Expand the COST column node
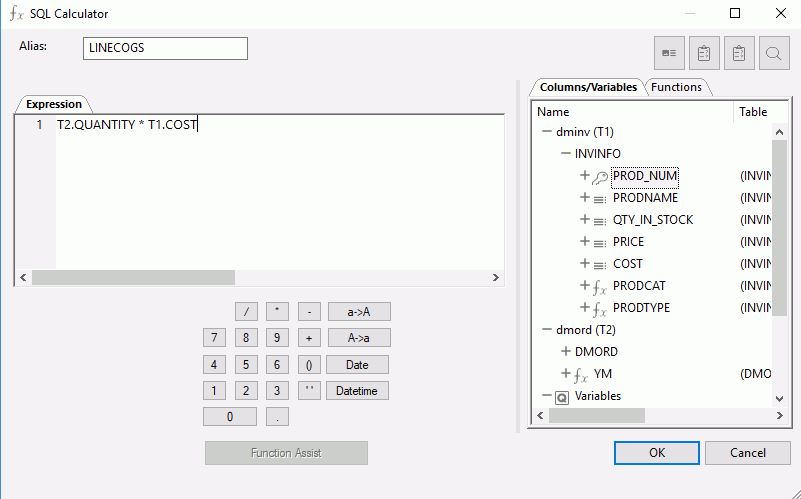Image resolution: width=801 pixels, height=499 pixels. pyautogui.click(x=585, y=263)
